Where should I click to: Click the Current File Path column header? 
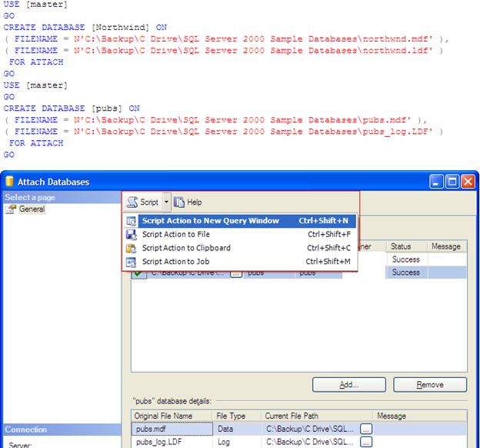[317, 416]
